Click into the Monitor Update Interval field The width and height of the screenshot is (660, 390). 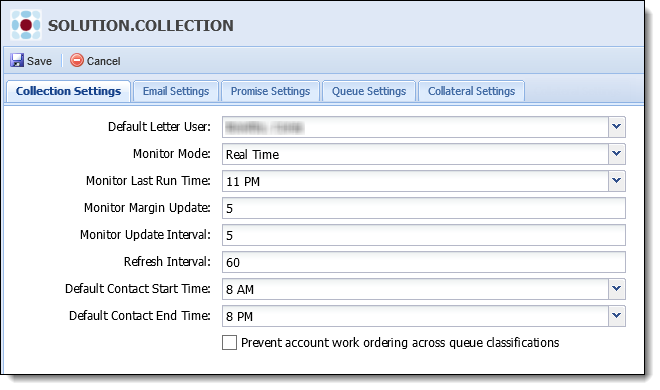(x=424, y=235)
